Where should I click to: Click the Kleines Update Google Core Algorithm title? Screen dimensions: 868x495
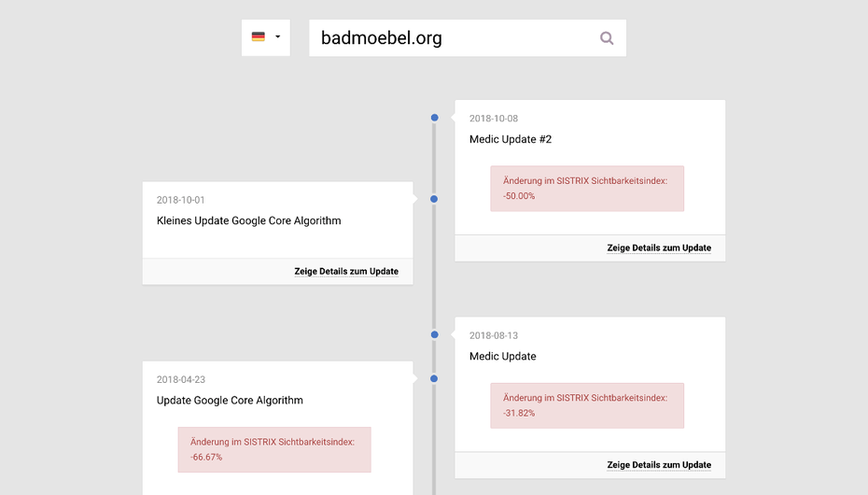coord(248,220)
